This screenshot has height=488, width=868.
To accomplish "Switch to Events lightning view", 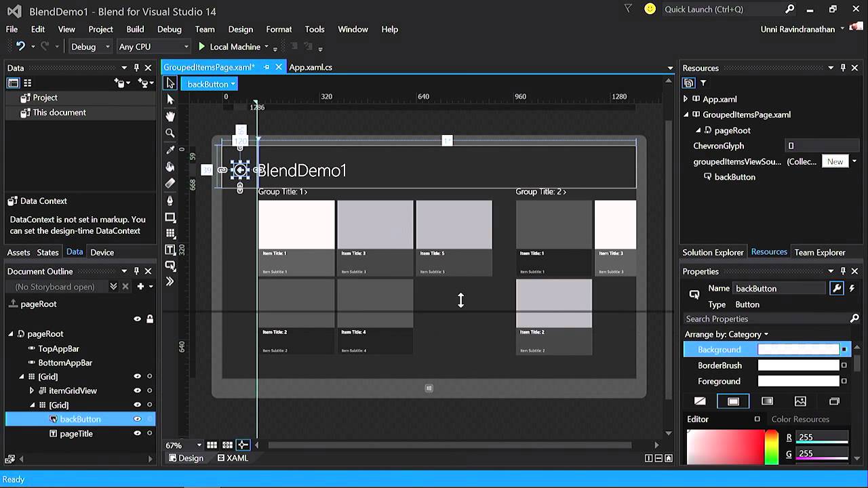I will click(x=852, y=288).
